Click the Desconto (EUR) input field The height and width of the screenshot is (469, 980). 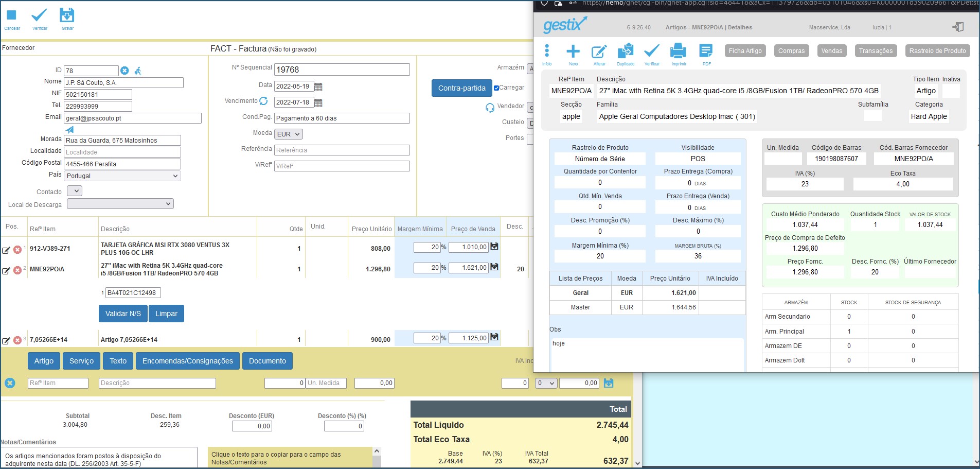click(x=252, y=426)
